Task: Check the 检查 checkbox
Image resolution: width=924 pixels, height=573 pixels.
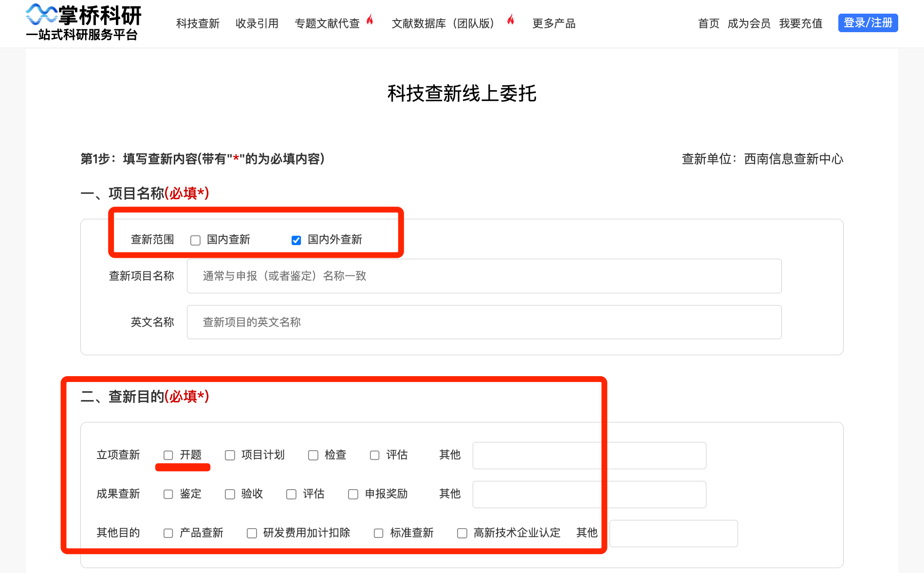Action: tap(313, 455)
